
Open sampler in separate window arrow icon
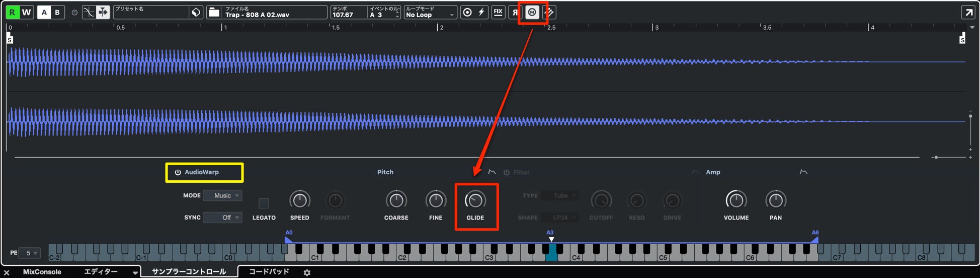tap(968, 12)
